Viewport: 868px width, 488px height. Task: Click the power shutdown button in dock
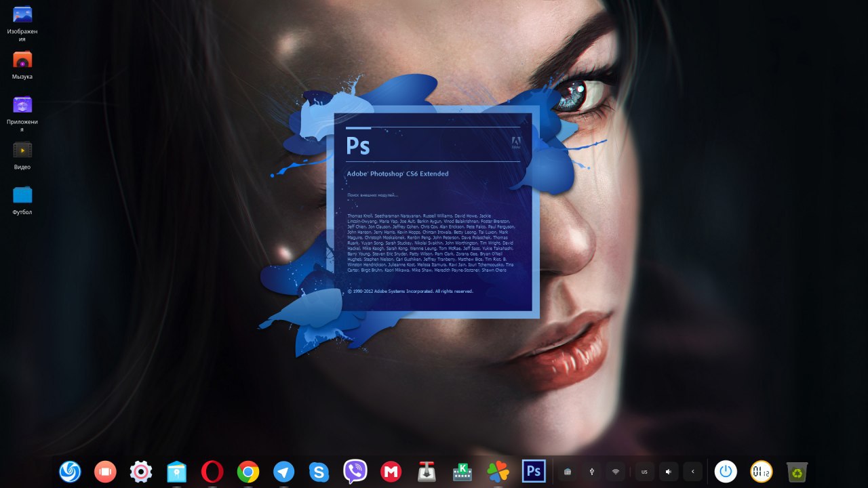[726, 471]
